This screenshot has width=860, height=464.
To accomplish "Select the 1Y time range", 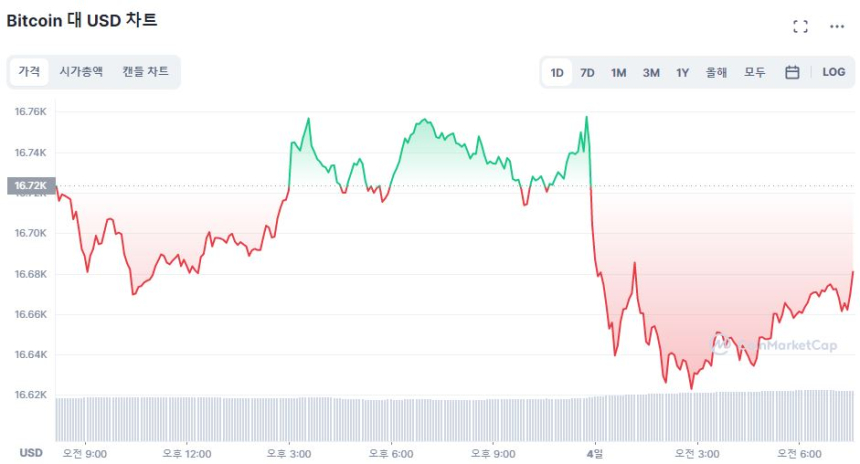I will (683, 72).
